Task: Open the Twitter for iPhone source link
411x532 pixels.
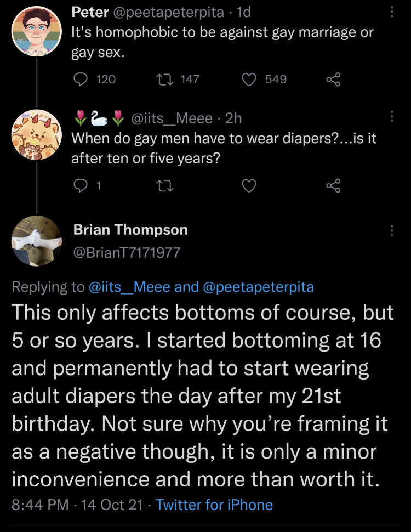Action: [214, 505]
